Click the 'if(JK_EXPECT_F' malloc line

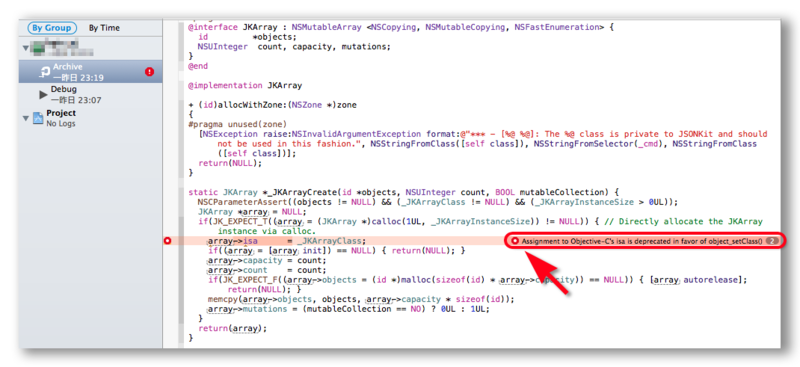477,280
